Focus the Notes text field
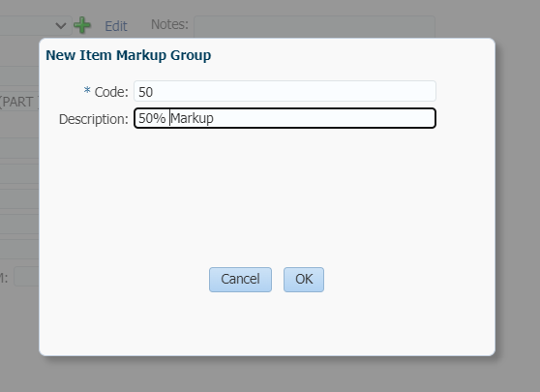Viewport: 540px width, 392px height. [315, 26]
